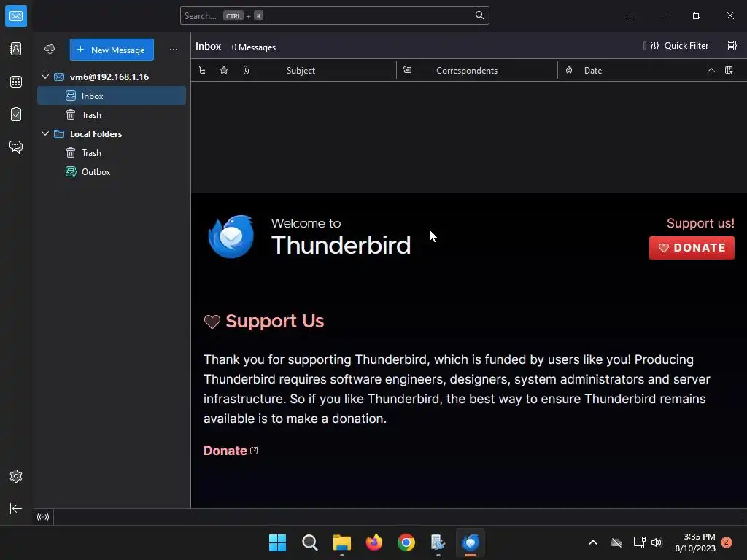
Task: Open folder pane options ellipsis menu
Action: pos(174,50)
